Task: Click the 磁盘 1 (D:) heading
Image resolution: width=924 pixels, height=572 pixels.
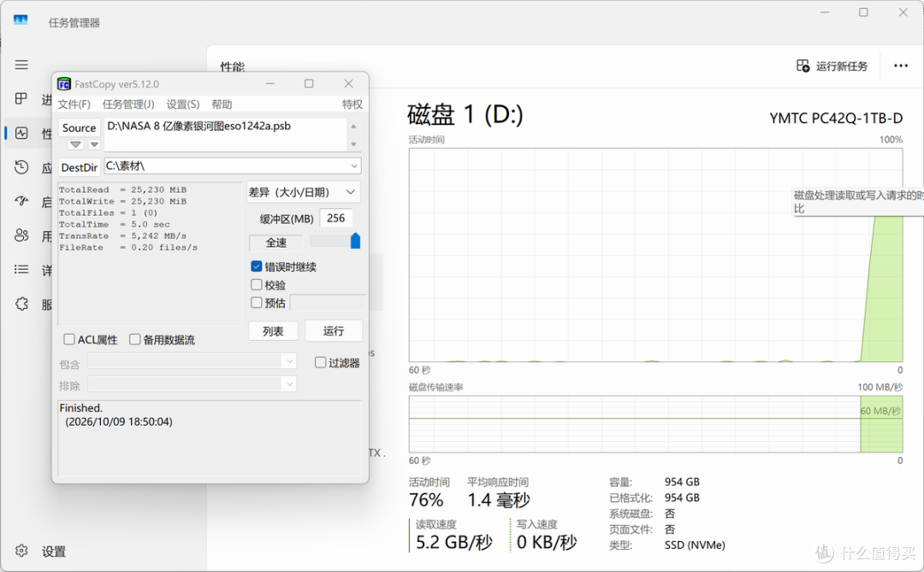Action: point(465,115)
